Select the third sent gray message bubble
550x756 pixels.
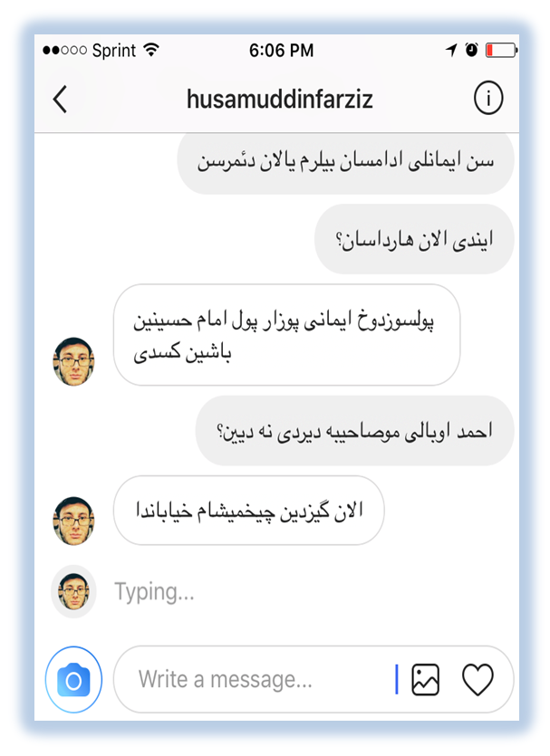pyautogui.click(x=355, y=431)
